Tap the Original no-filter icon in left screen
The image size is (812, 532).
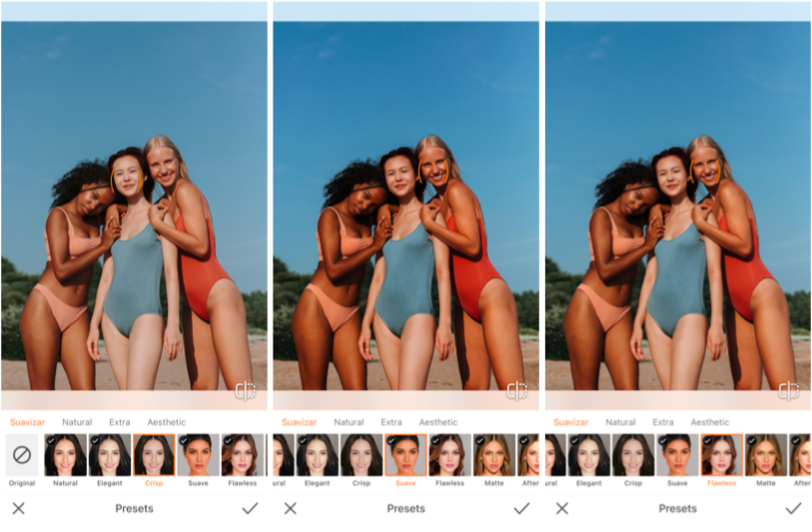coord(22,455)
